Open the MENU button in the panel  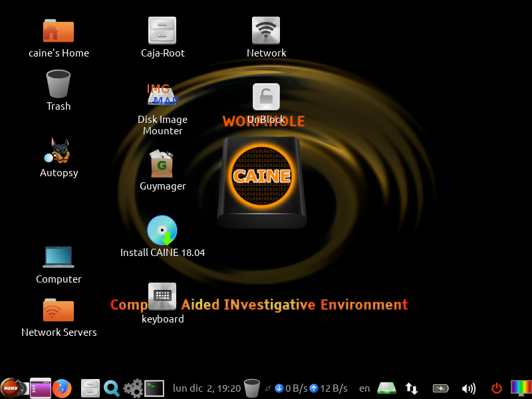pyautogui.click(x=10, y=388)
